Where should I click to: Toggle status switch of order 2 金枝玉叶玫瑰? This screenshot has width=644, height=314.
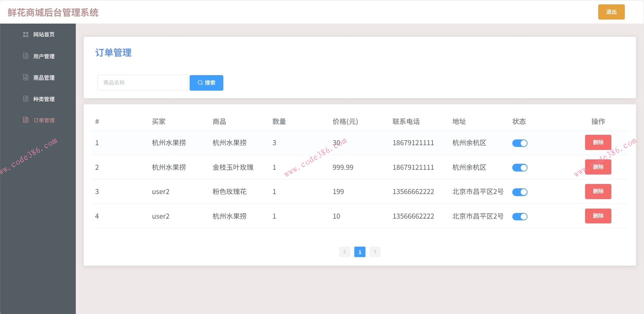[519, 167]
